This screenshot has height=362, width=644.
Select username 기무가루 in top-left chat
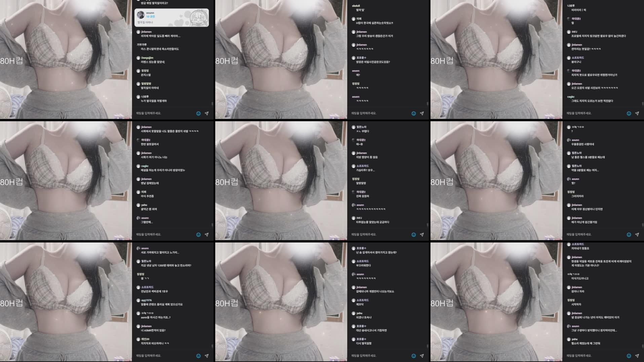(x=142, y=45)
